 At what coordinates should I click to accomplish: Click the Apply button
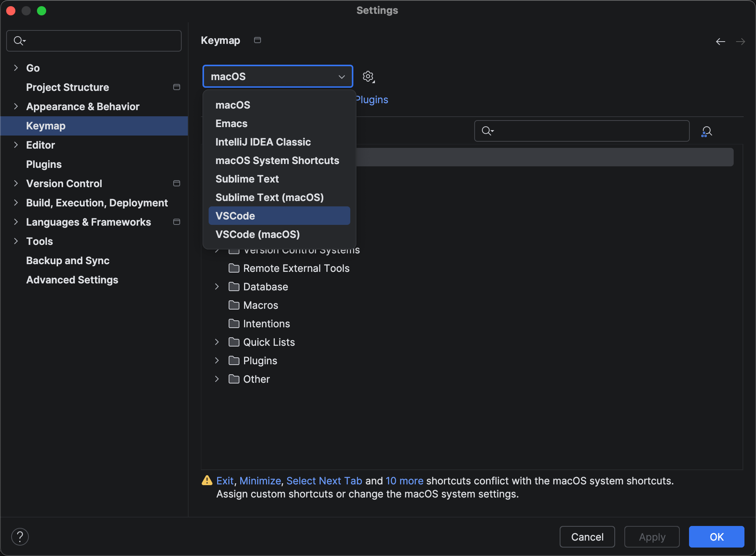click(x=652, y=536)
